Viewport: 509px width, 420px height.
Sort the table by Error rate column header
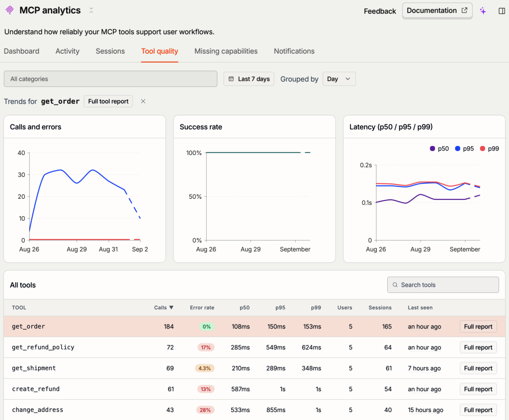(202, 307)
